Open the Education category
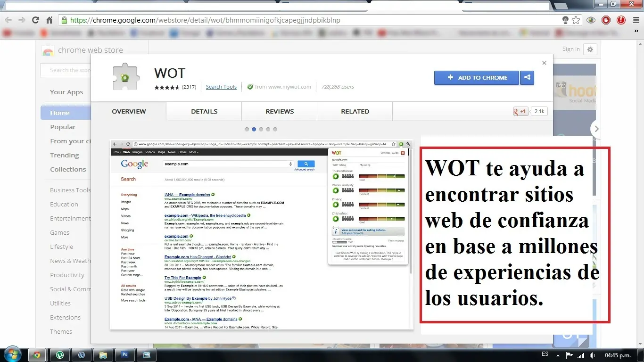 click(64, 204)
